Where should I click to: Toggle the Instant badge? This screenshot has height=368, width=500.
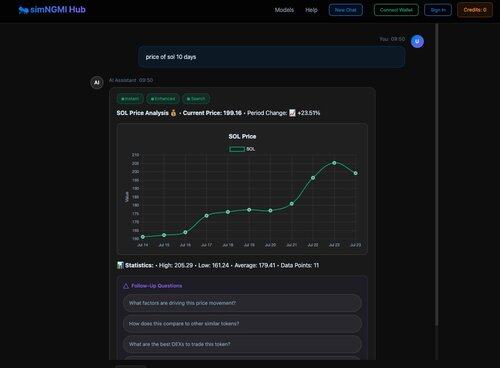[x=130, y=99]
